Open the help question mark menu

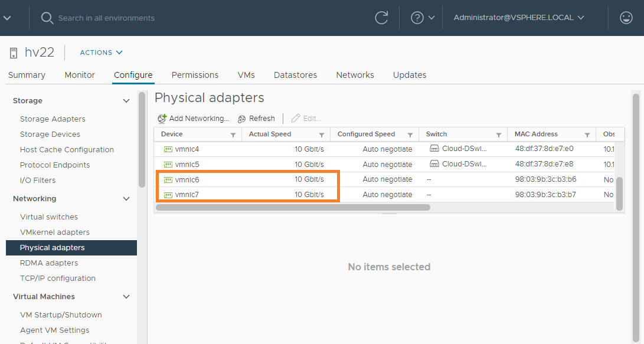tap(417, 18)
